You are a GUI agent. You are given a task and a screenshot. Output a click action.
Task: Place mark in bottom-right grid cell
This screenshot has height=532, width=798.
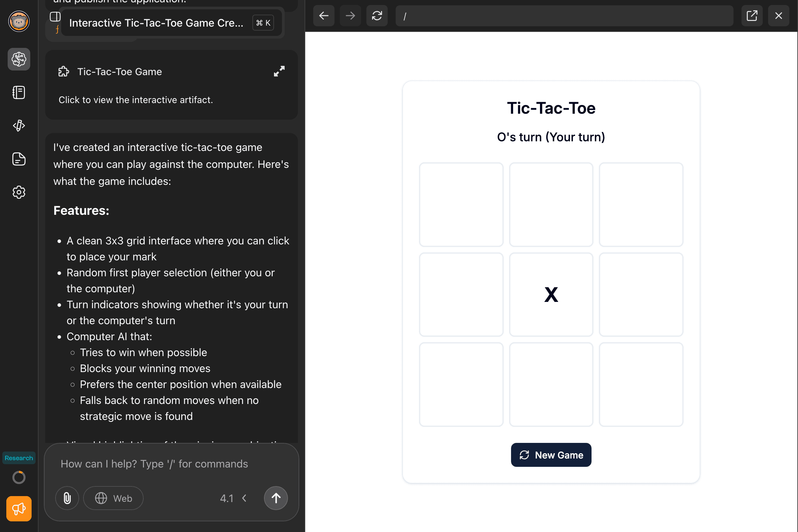click(x=641, y=384)
